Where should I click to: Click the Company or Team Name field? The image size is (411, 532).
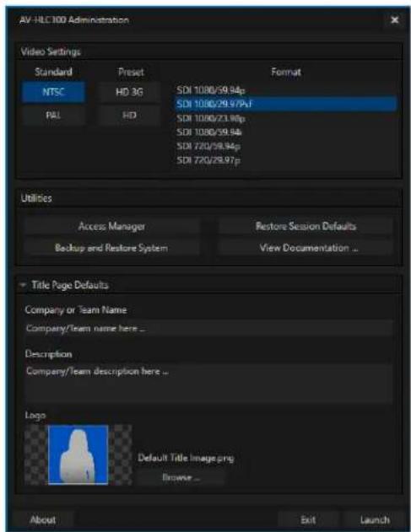coord(208,329)
